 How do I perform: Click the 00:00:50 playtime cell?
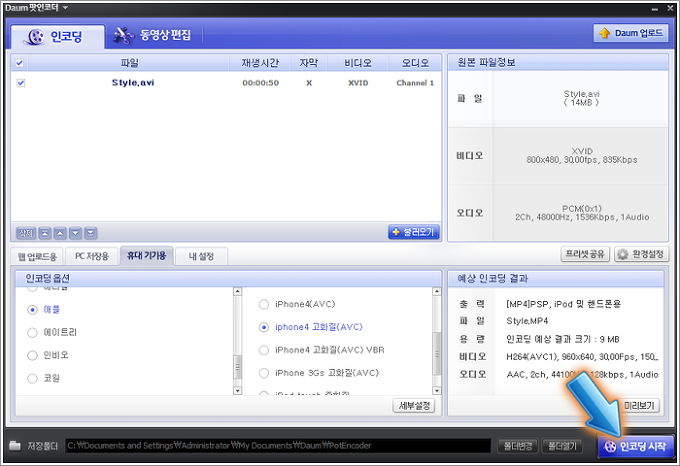pyautogui.click(x=260, y=83)
